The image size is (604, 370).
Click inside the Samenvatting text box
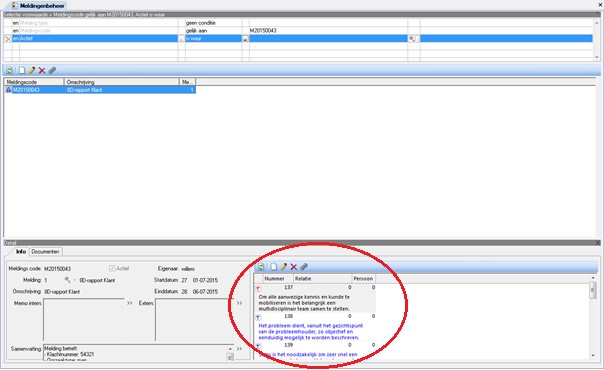click(135, 353)
